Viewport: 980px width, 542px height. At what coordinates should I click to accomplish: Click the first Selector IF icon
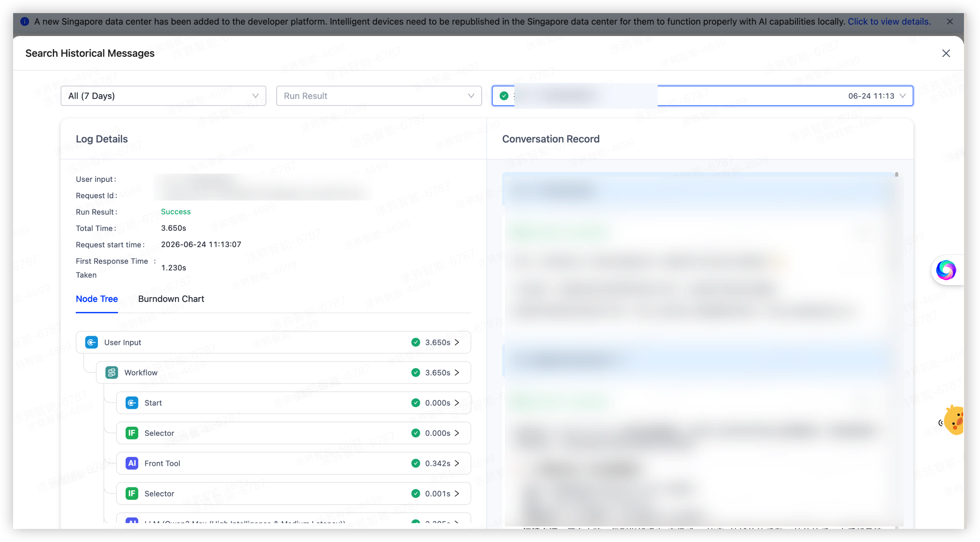pos(132,433)
